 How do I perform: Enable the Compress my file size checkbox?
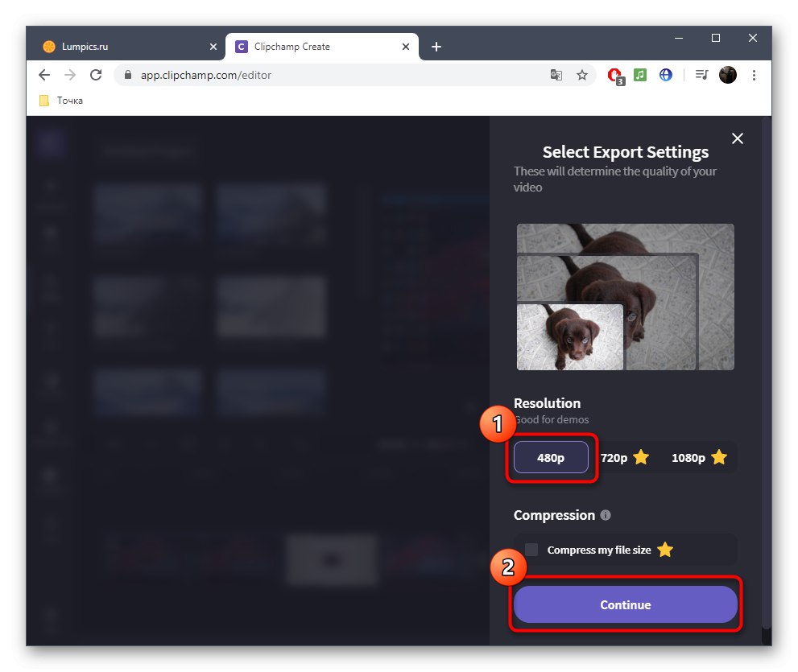pos(531,550)
